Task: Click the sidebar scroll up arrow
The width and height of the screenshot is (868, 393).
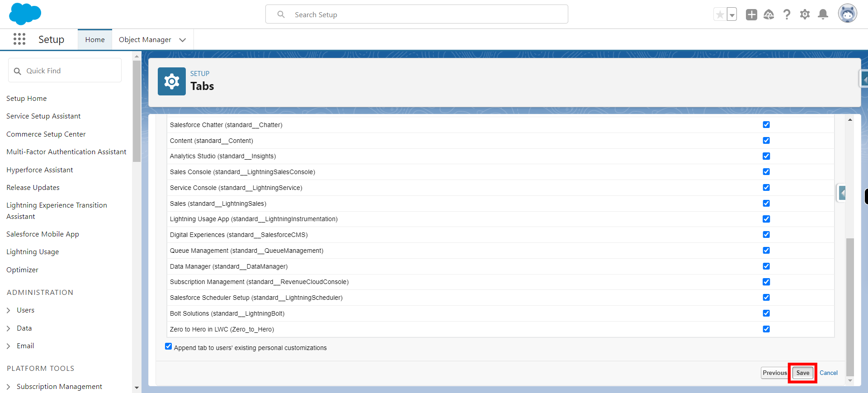Action: (137, 57)
